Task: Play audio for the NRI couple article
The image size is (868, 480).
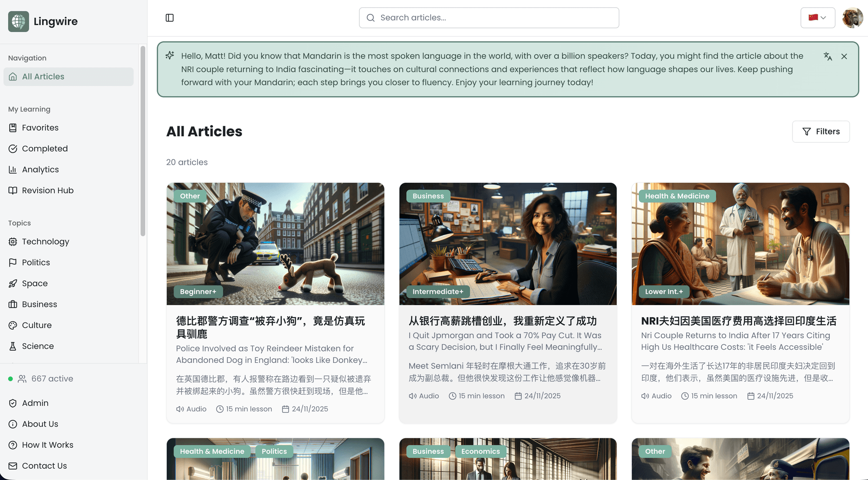Action: click(656, 395)
